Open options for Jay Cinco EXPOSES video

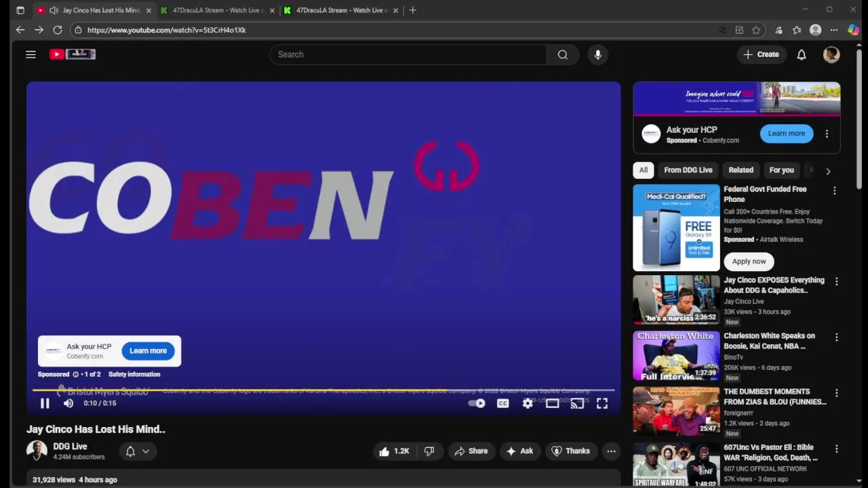(836, 281)
